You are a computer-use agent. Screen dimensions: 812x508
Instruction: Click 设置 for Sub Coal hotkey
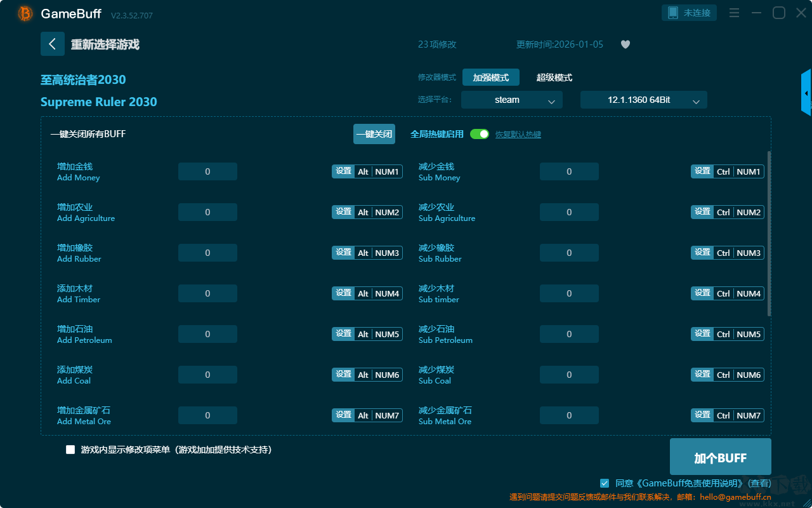[702, 375]
